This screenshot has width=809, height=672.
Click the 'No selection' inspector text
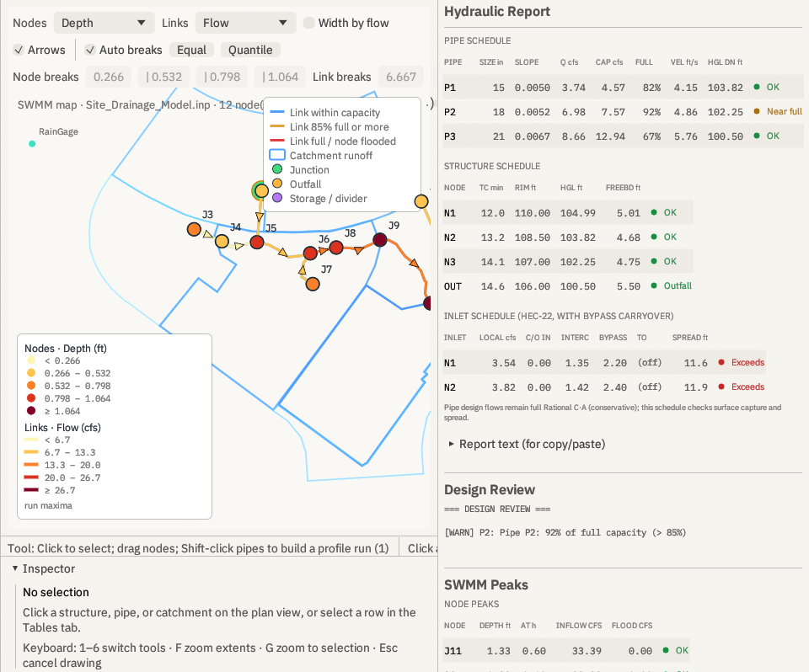tap(56, 592)
